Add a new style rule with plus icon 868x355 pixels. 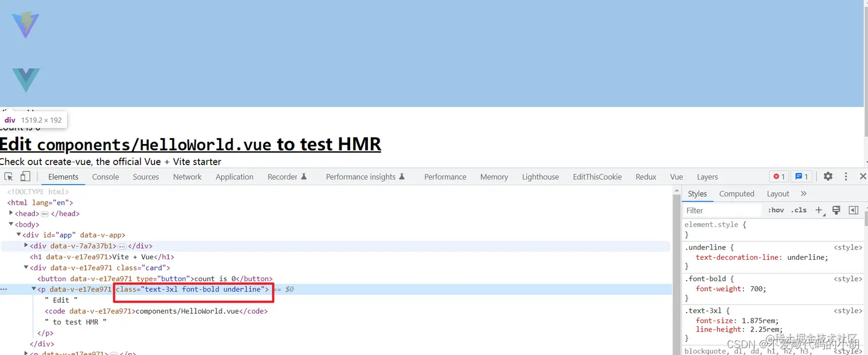point(820,210)
